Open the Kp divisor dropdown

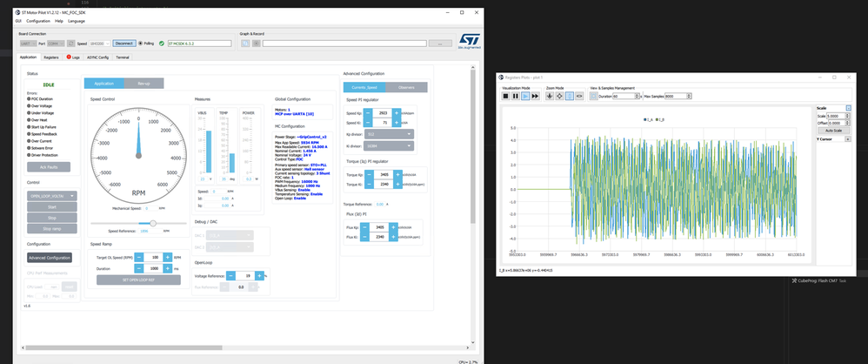pos(388,133)
